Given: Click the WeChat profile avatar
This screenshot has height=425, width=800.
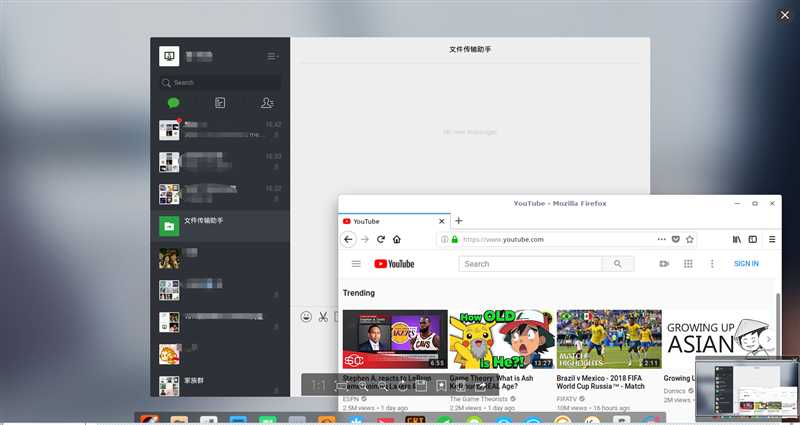Looking at the screenshot, I should pos(169,56).
